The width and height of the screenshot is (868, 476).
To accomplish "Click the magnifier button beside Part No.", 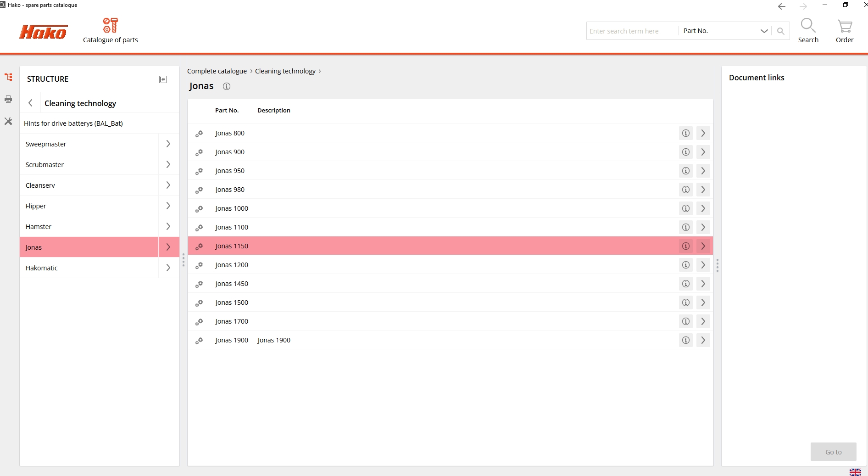I will (x=780, y=31).
